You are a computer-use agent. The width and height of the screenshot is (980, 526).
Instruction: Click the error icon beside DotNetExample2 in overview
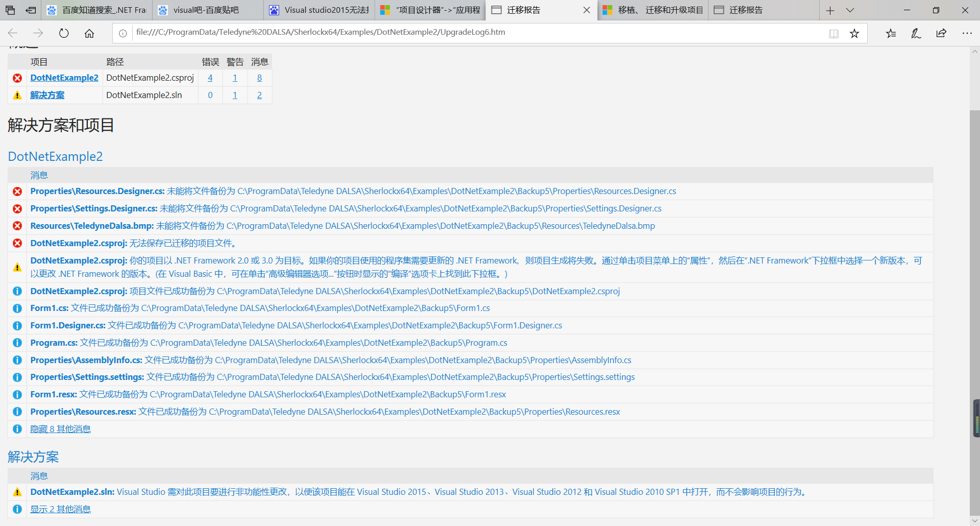17,78
